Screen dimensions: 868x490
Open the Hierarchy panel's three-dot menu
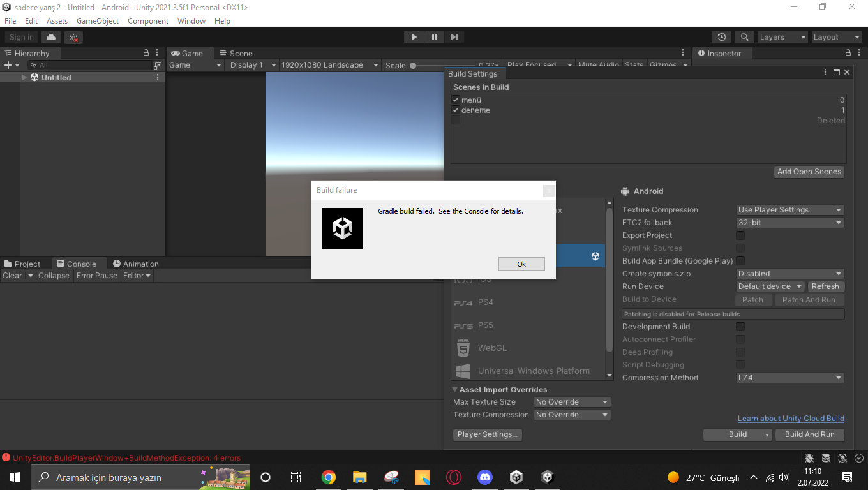click(x=158, y=53)
